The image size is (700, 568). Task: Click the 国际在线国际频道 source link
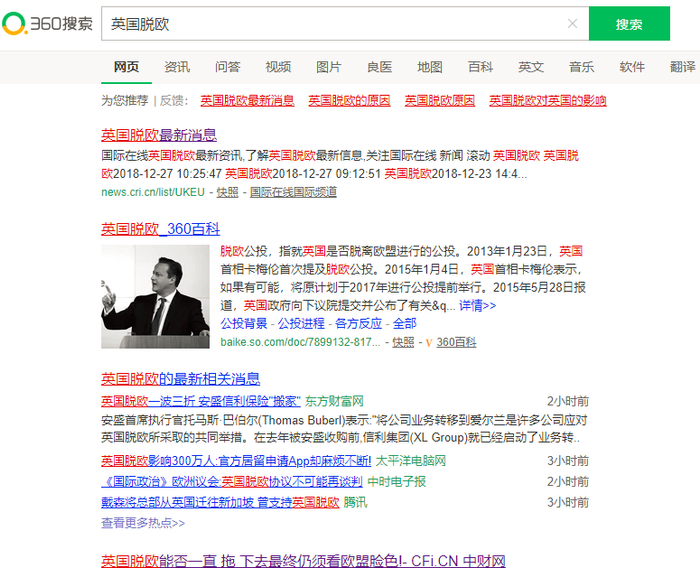click(x=293, y=192)
